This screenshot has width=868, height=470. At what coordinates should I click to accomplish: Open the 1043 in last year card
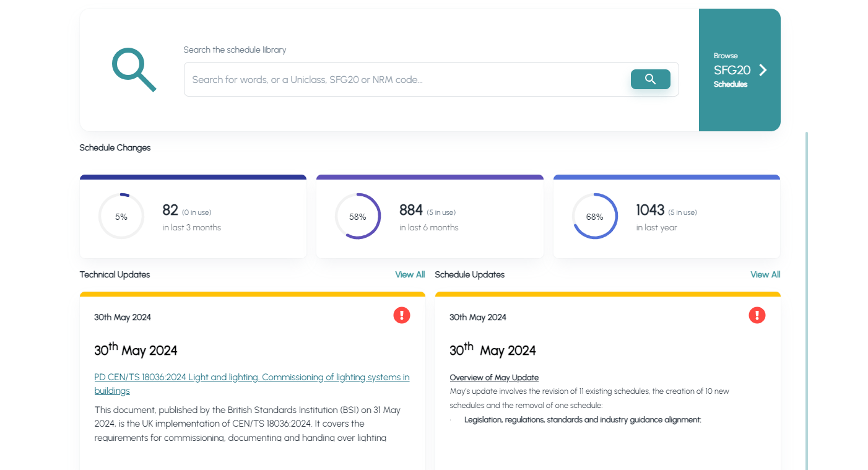667,217
